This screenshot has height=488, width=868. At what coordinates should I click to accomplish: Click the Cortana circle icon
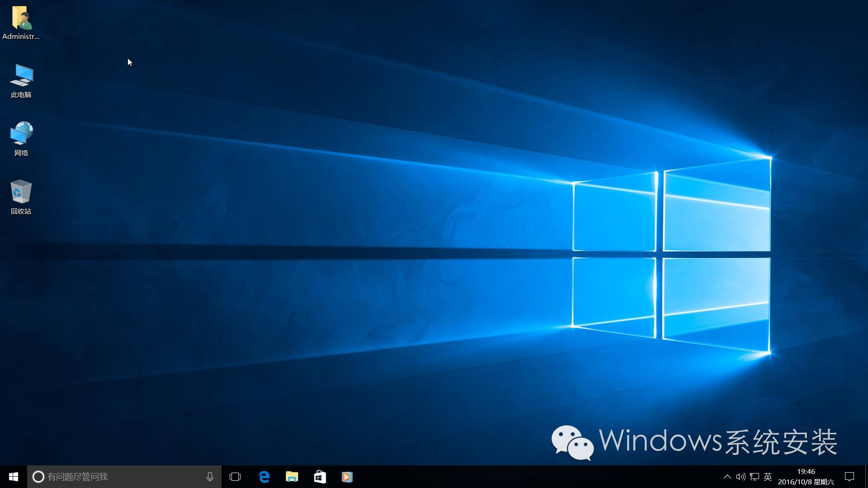(x=38, y=477)
